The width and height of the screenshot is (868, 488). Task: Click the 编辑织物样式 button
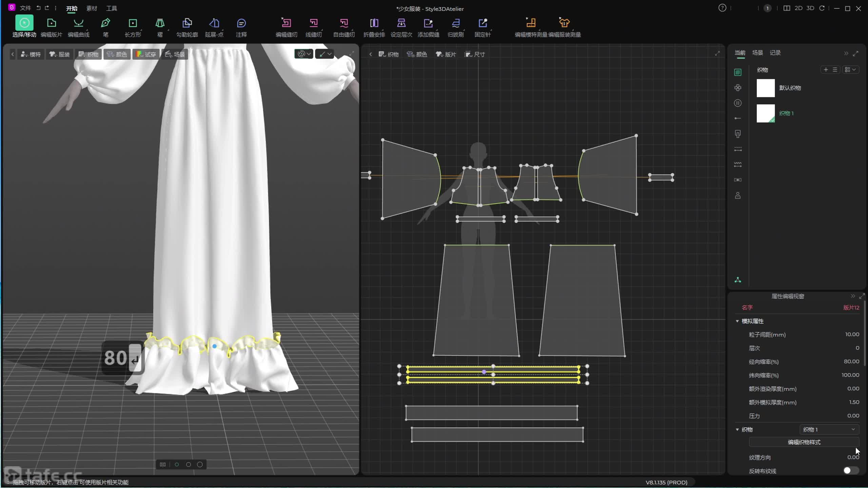[804, 442]
